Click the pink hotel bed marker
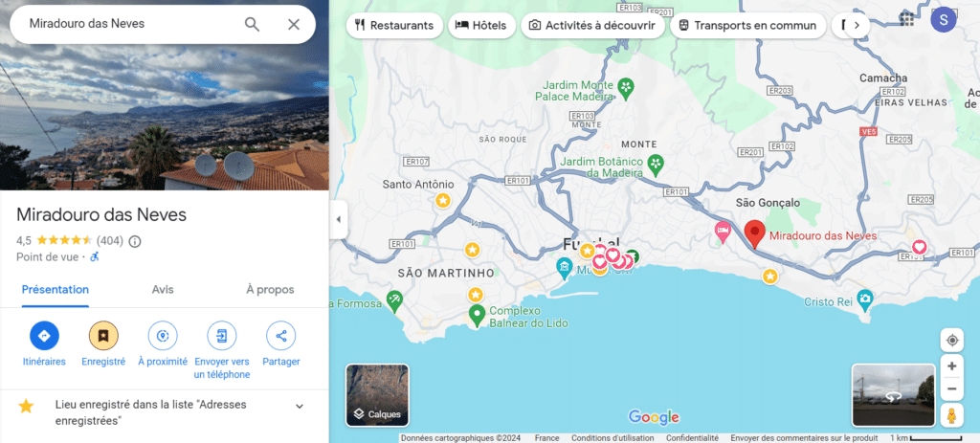 pyautogui.click(x=724, y=232)
